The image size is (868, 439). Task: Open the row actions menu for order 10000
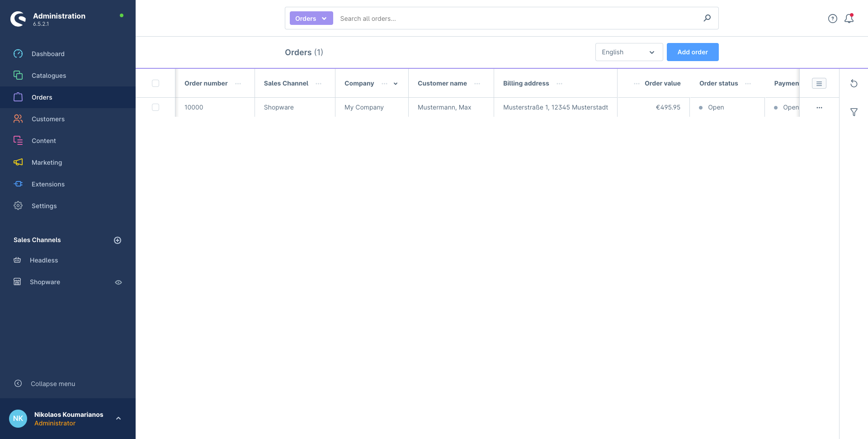click(x=819, y=108)
